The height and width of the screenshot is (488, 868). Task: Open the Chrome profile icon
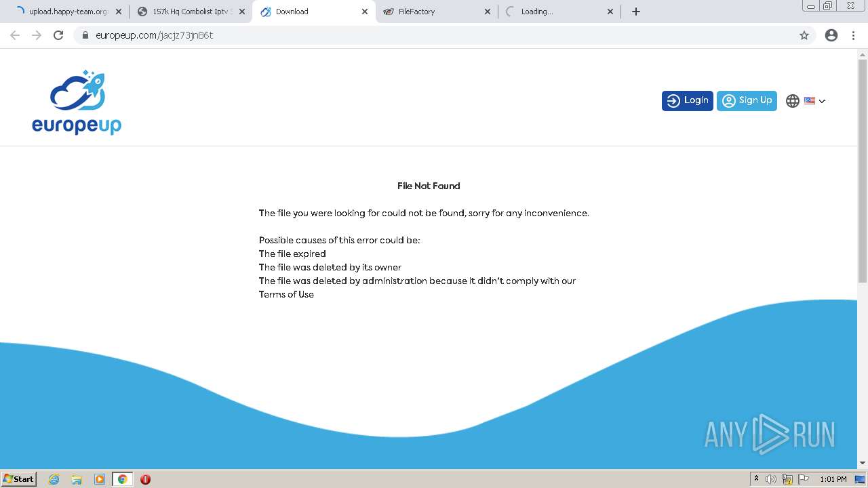(x=831, y=35)
